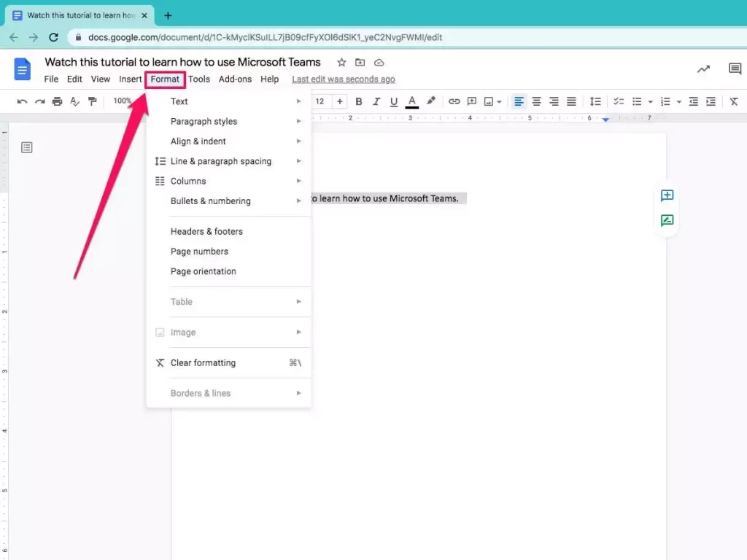The width and height of the screenshot is (747, 560).
Task: Open the Tools menu
Action: [199, 79]
